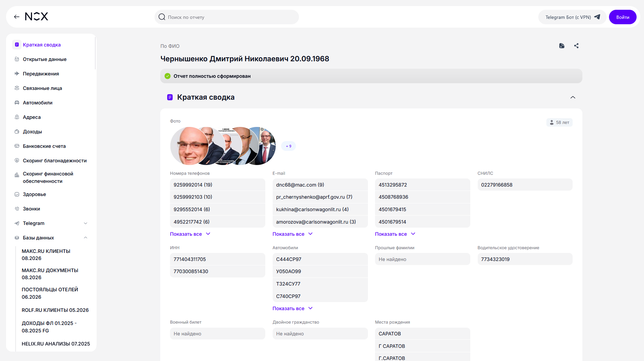Select ИНН 771404311705
The width and height of the screenshot is (644, 361).
pyautogui.click(x=217, y=259)
